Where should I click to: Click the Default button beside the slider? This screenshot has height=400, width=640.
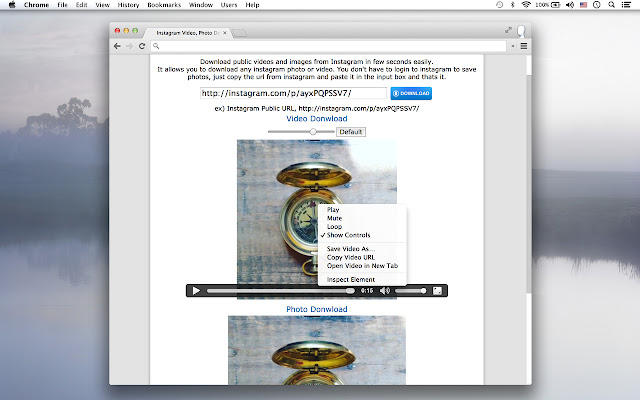[x=351, y=132]
